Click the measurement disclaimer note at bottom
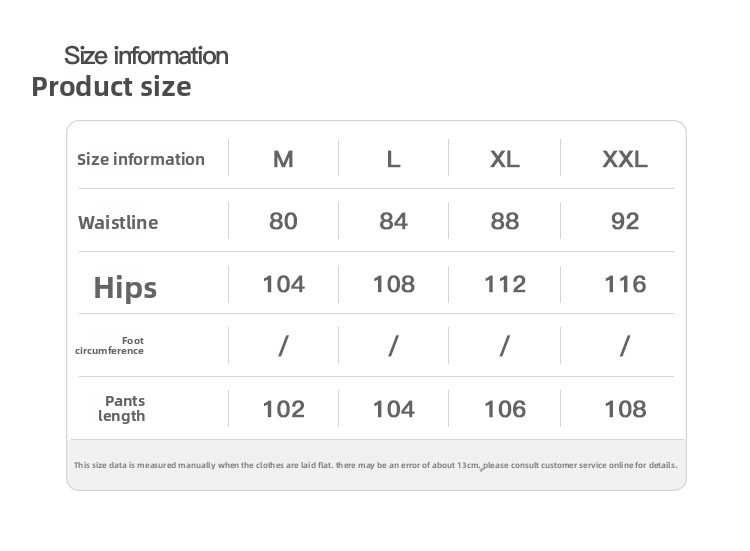This screenshot has height=551, width=750. [x=375, y=465]
